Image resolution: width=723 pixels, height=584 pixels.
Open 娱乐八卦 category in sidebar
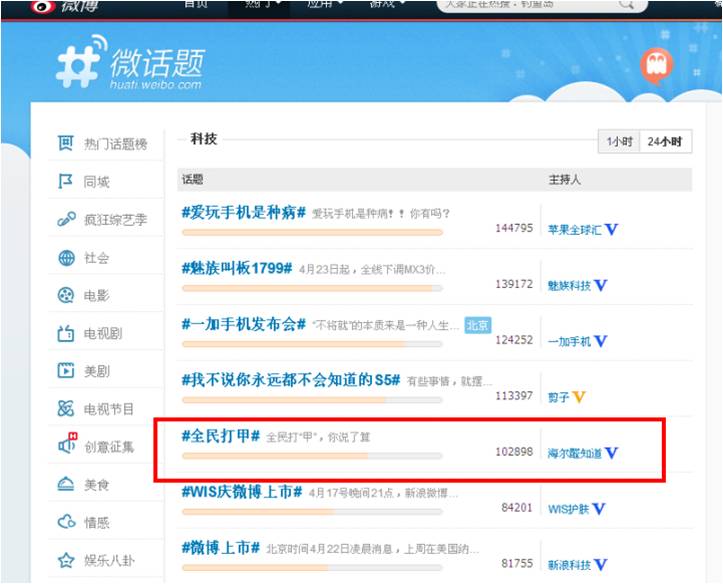(109, 560)
